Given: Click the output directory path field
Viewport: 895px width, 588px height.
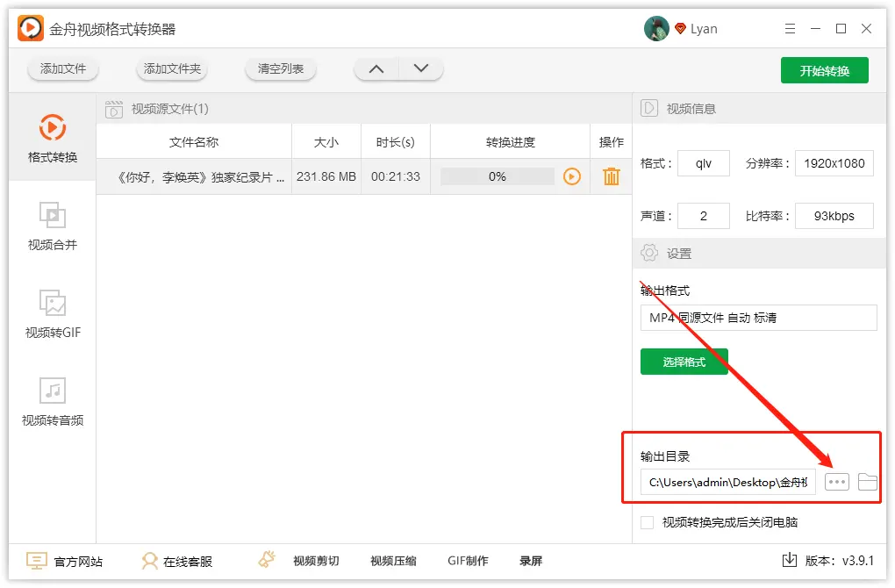Looking at the screenshot, I should click(728, 481).
